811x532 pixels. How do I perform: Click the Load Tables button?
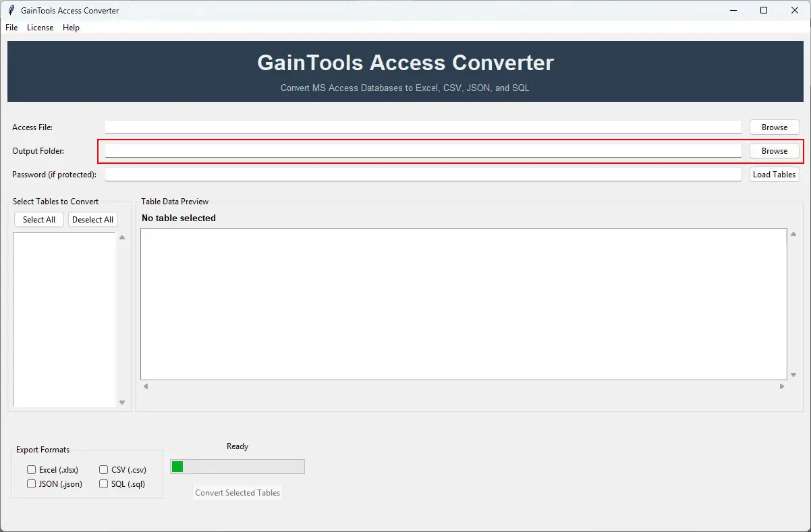(x=774, y=175)
